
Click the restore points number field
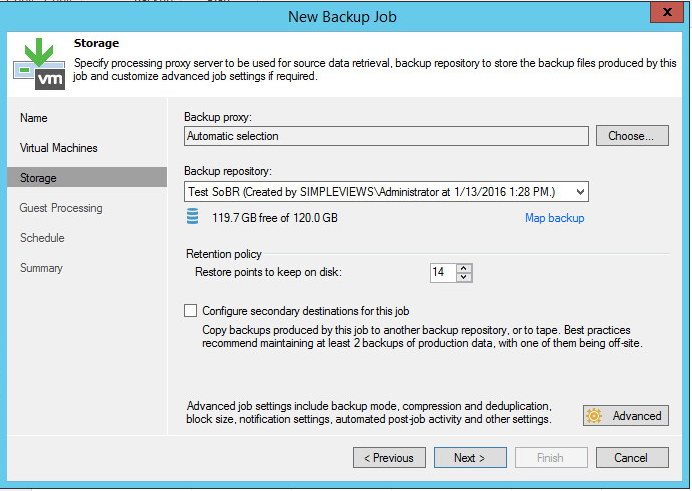pyautogui.click(x=441, y=272)
